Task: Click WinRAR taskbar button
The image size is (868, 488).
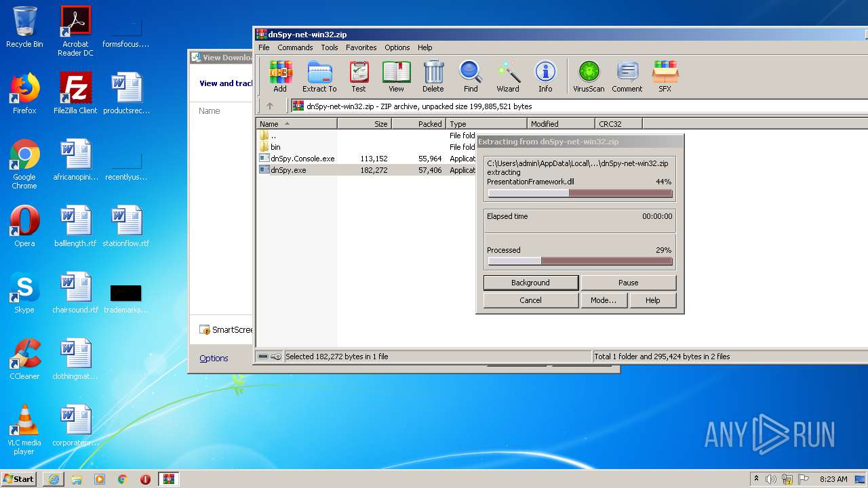Action: coord(168,479)
